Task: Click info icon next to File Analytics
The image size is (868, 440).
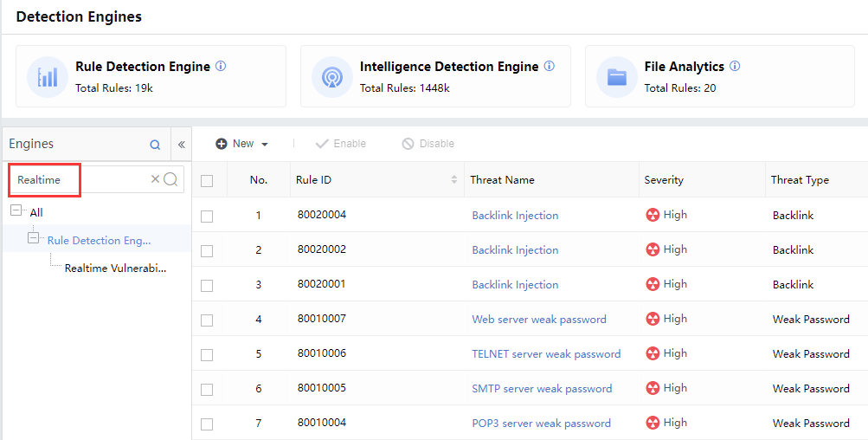Action: click(735, 66)
